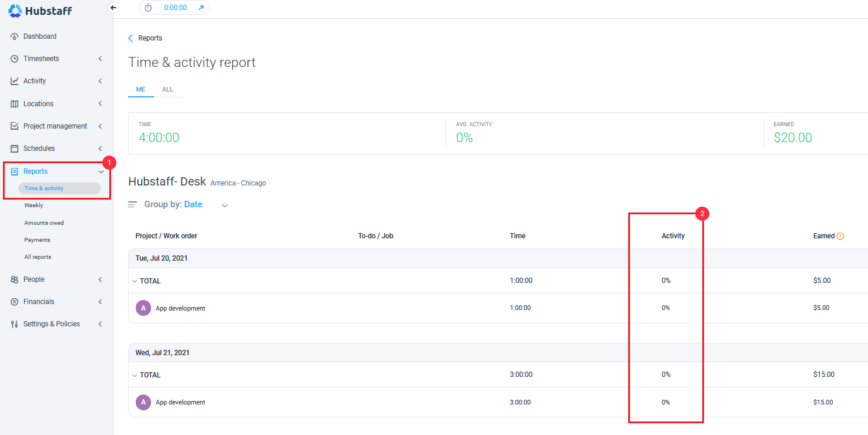This screenshot has width=868, height=435.
Task: Switch to the ALL tab
Action: [x=167, y=90]
